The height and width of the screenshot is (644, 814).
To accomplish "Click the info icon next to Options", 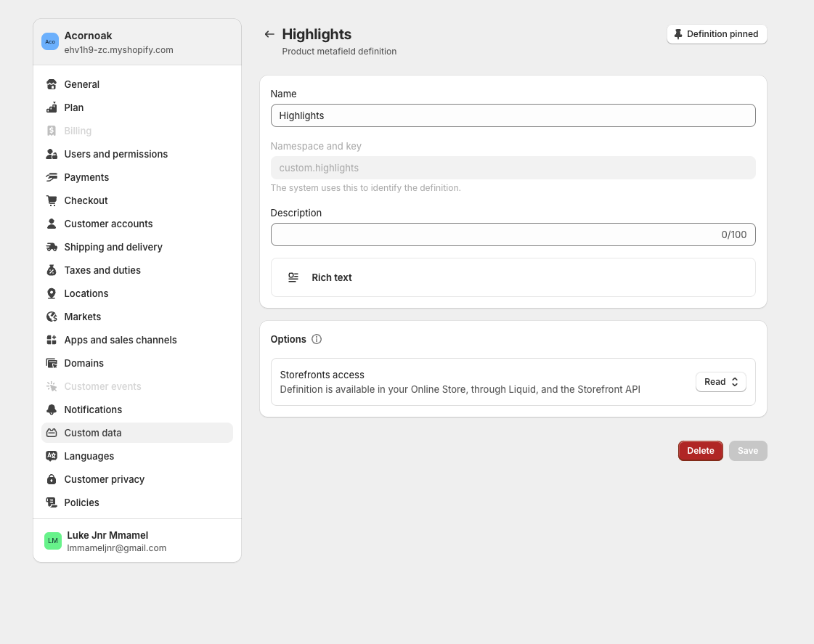I will point(317,339).
